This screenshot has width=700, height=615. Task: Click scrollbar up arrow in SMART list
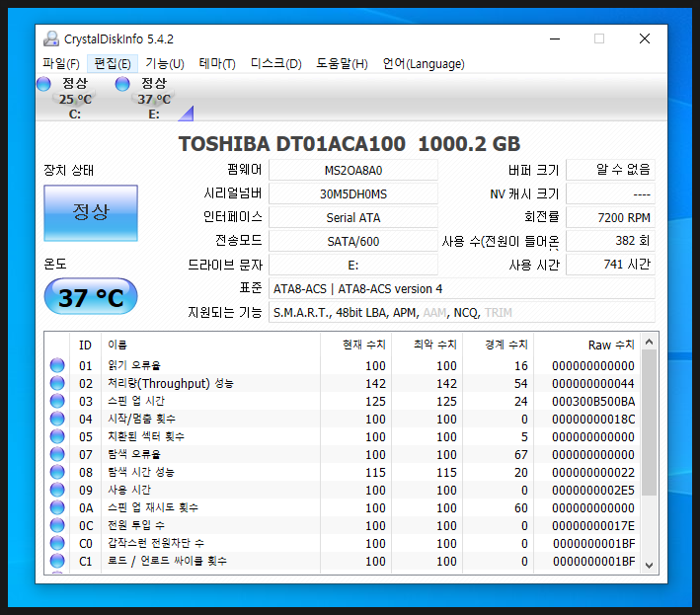click(649, 342)
